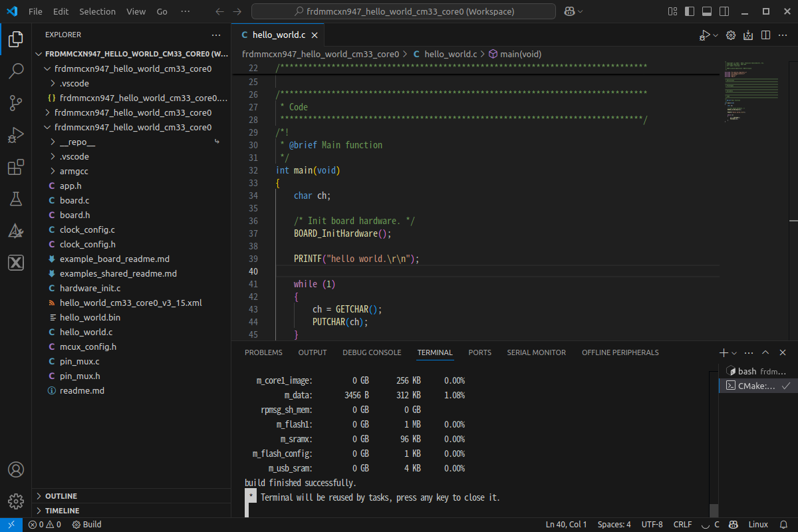Screen dimensions: 798x532
Task: Expand the OUTLINE section
Action: 61,496
